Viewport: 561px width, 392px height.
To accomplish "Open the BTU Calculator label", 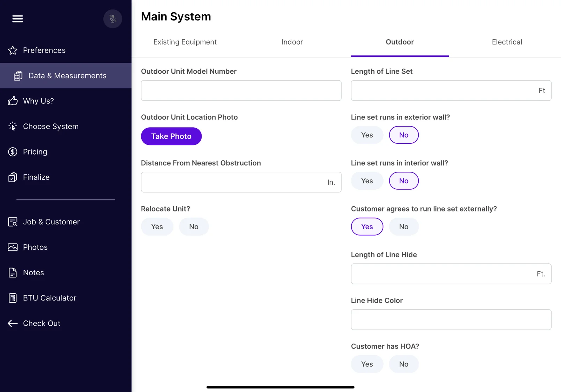I will point(50,298).
